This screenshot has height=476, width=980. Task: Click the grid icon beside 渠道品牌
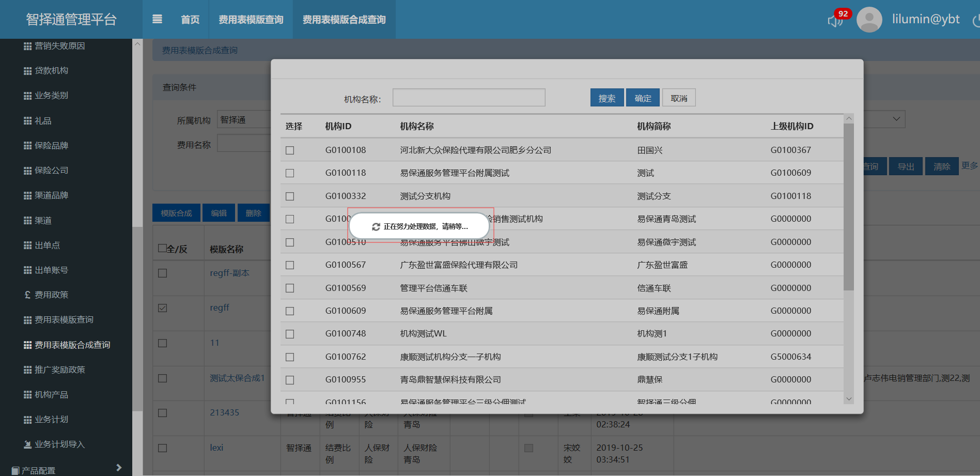pos(28,195)
